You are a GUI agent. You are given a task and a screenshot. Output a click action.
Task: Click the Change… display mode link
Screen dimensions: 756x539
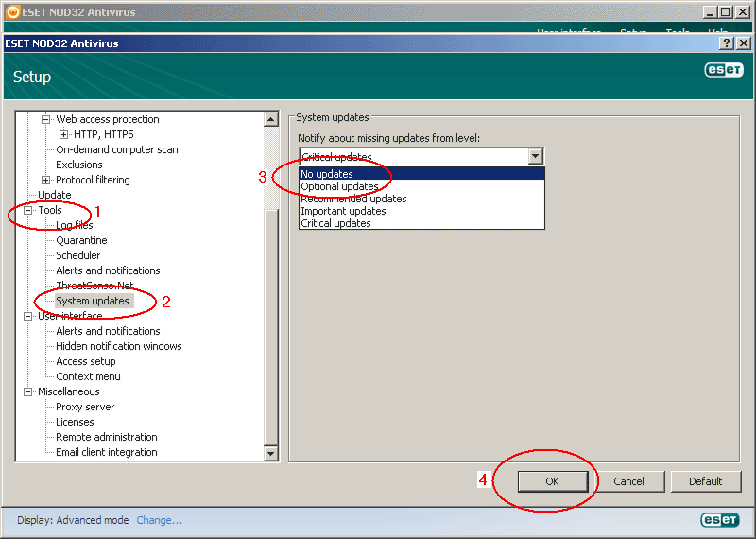click(x=159, y=520)
